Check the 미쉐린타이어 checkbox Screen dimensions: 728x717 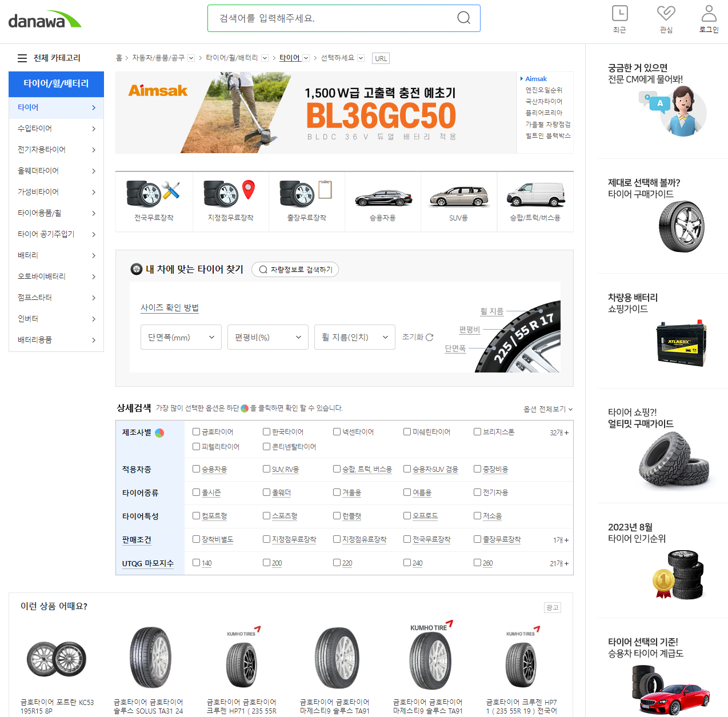tap(407, 432)
